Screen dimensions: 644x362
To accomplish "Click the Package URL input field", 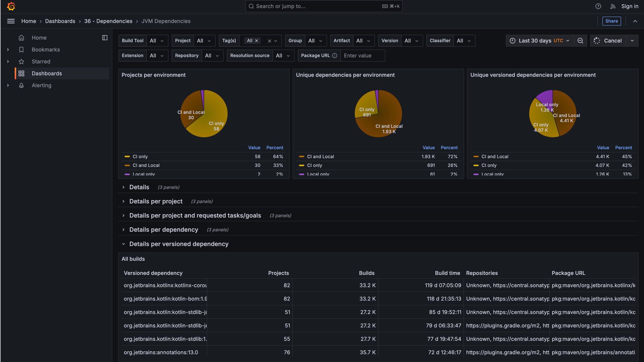I will coord(362,56).
